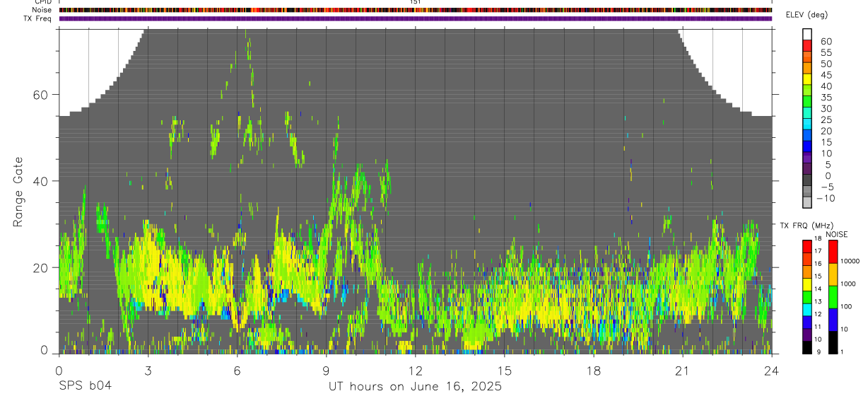The width and height of the screenshot is (868, 401).
Task: Click the black 1-10 NOISE colorbar segment
Action: (833, 341)
